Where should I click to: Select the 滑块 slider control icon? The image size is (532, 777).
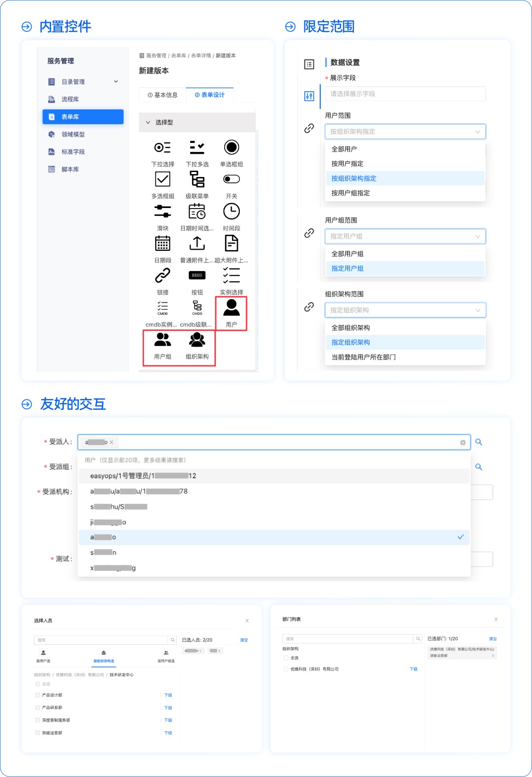pos(163,211)
